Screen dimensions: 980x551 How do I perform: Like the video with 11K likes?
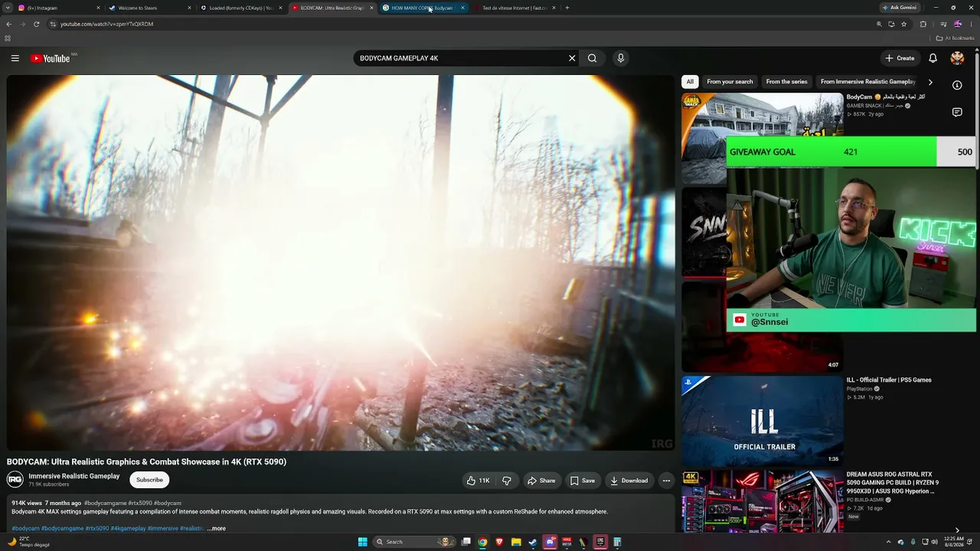point(478,481)
